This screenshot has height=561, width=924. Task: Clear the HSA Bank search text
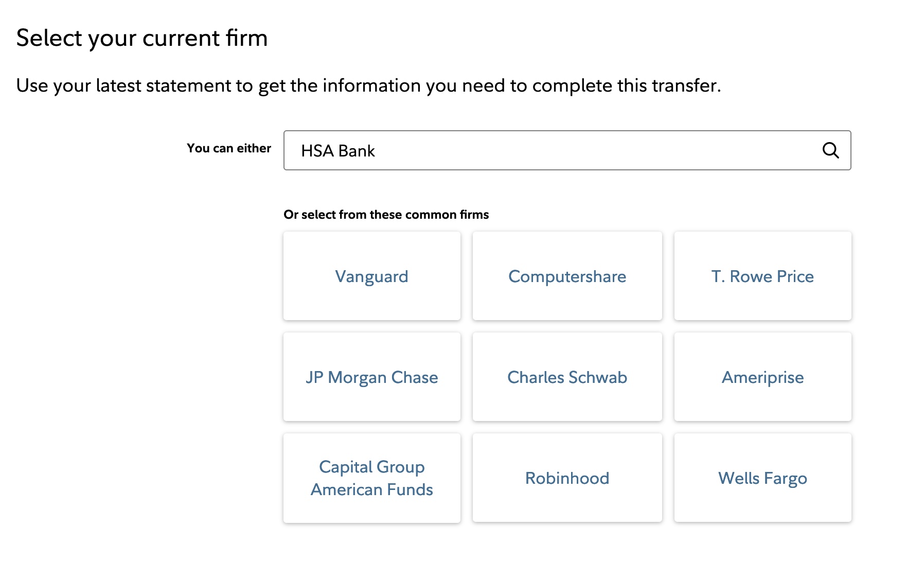point(339,151)
